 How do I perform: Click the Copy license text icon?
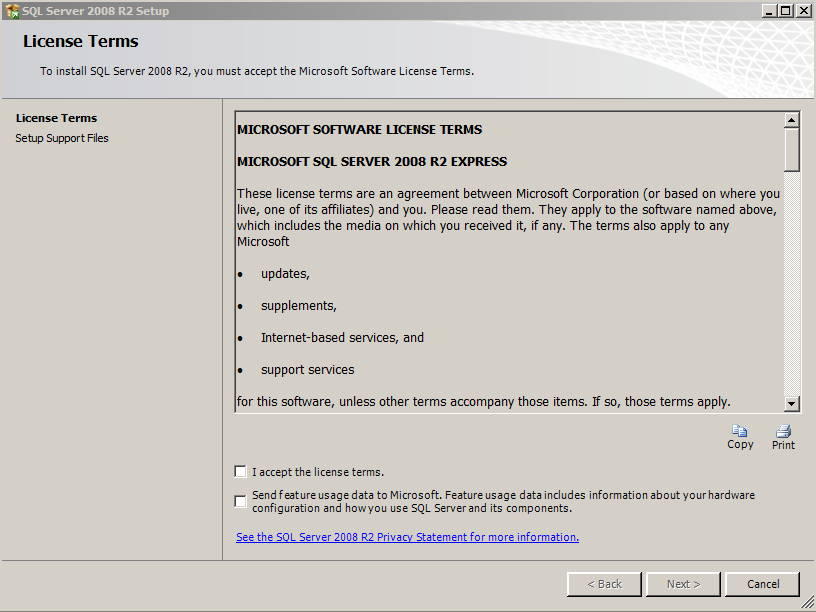pos(740,431)
